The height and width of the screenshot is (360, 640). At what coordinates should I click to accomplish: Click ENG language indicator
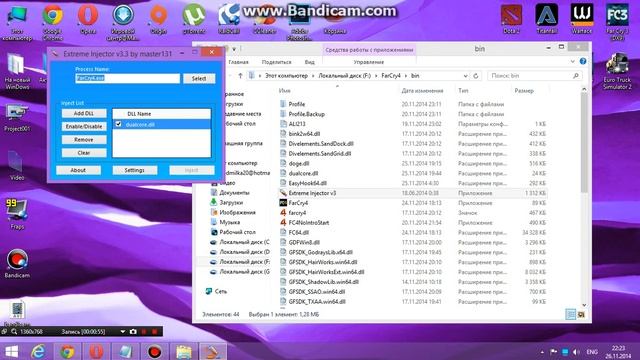(592, 352)
